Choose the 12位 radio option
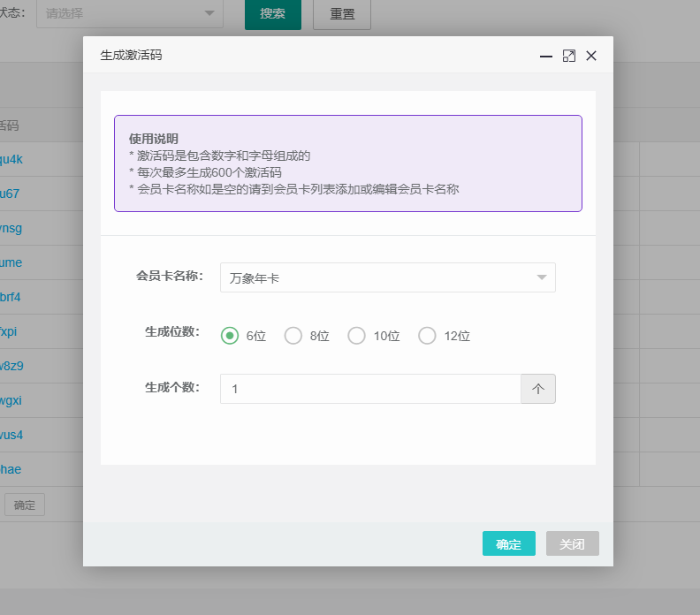This screenshot has height=615, width=700. point(427,336)
